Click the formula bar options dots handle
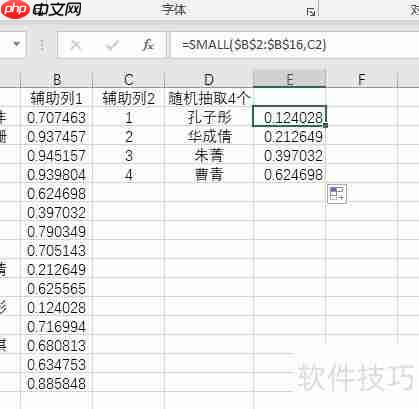 (x=42, y=46)
